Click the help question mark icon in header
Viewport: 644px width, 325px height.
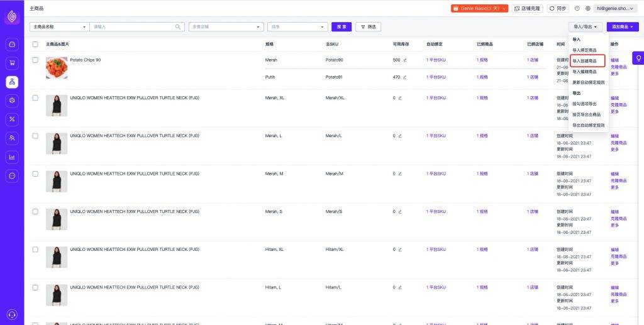tap(577, 8)
